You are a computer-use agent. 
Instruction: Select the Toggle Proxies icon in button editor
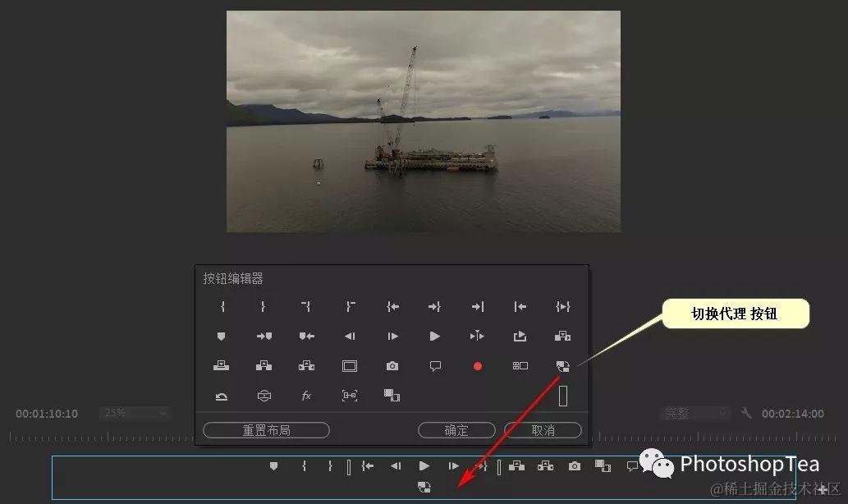click(563, 366)
